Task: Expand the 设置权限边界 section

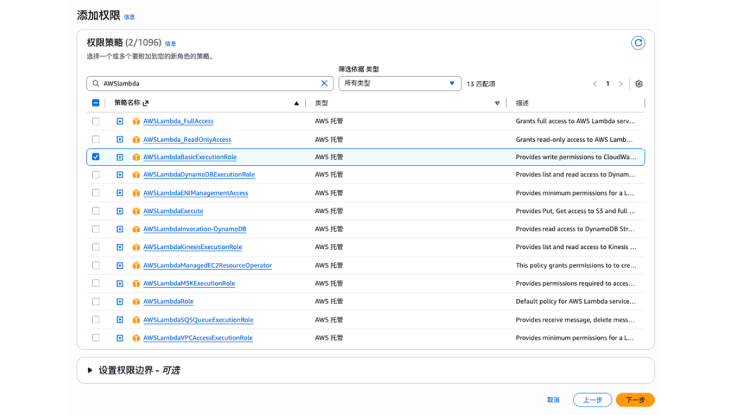Action: pos(90,370)
